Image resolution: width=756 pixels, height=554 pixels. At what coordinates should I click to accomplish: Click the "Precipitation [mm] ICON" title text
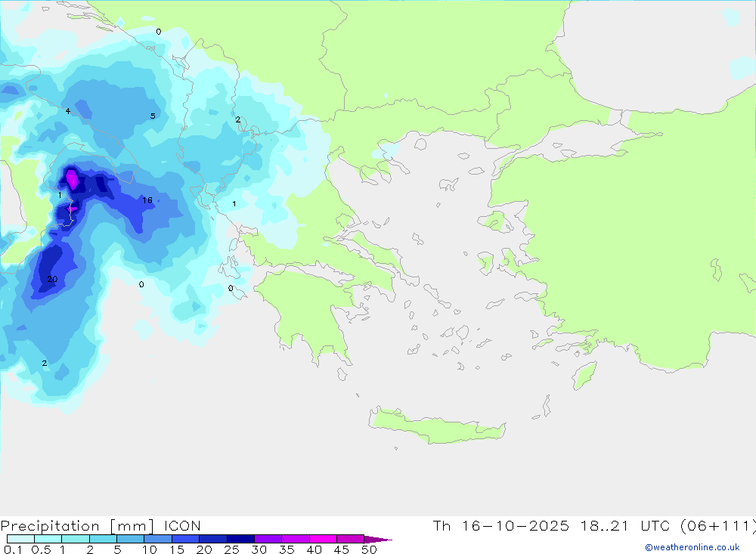pos(101,526)
